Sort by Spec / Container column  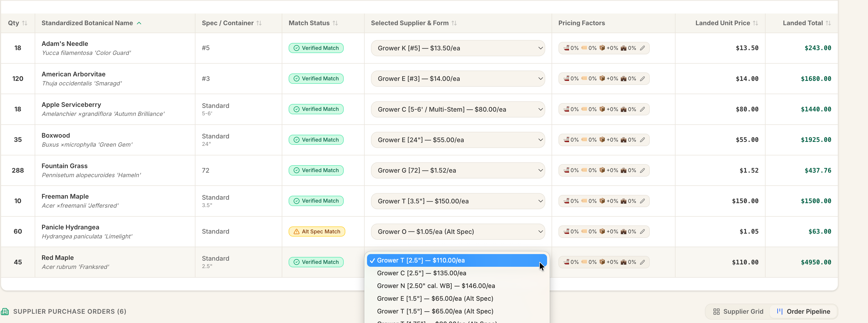click(x=259, y=23)
